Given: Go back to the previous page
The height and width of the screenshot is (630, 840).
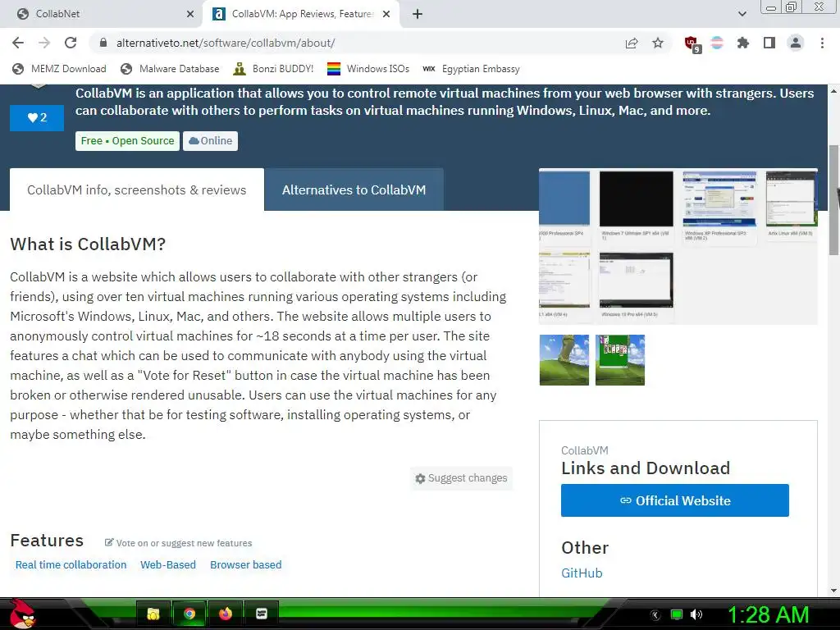Looking at the screenshot, I should [x=18, y=43].
